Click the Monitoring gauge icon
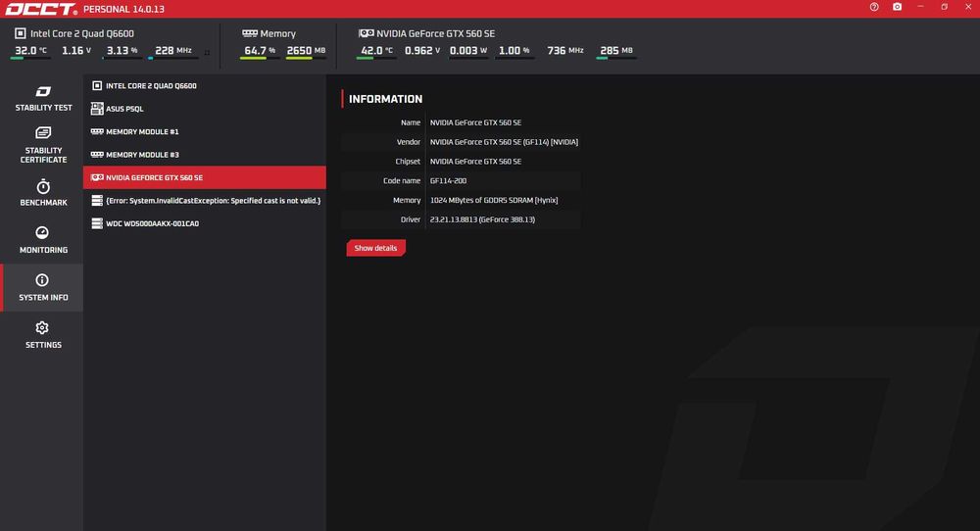 pos(42,232)
